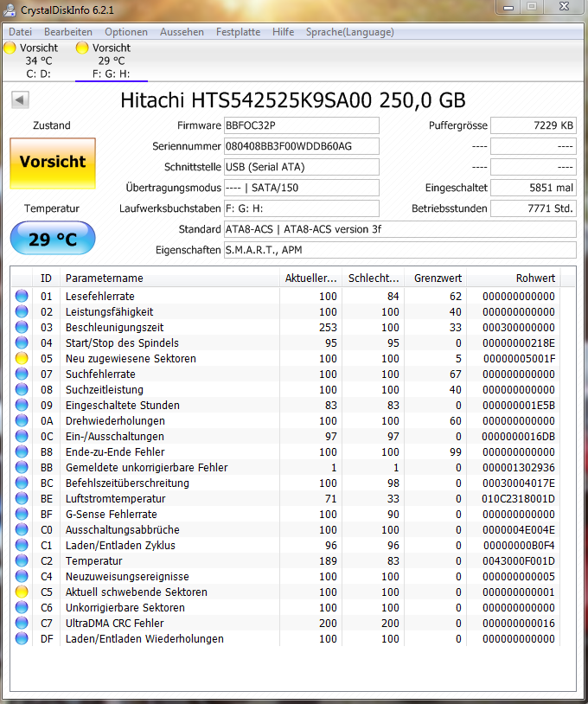Click the Grenzwert column header
Image resolution: width=588 pixels, height=704 pixels.
pyautogui.click(x=436, y=278)
